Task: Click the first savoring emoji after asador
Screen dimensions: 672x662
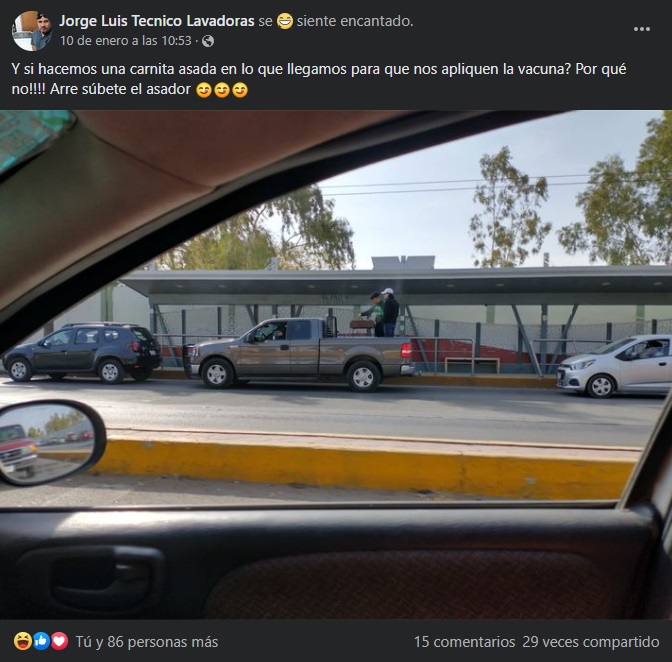Action: pyautogui.click(x=204, y=90)
